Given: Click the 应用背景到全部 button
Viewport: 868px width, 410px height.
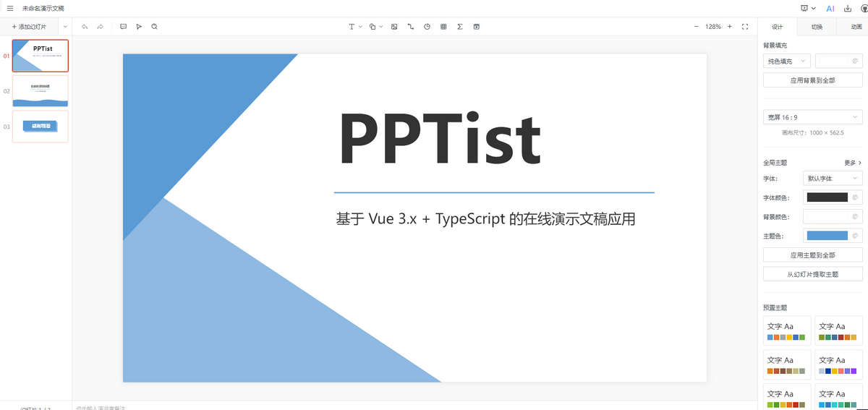Looking at the screenshot, I should [x=813, y=80].
